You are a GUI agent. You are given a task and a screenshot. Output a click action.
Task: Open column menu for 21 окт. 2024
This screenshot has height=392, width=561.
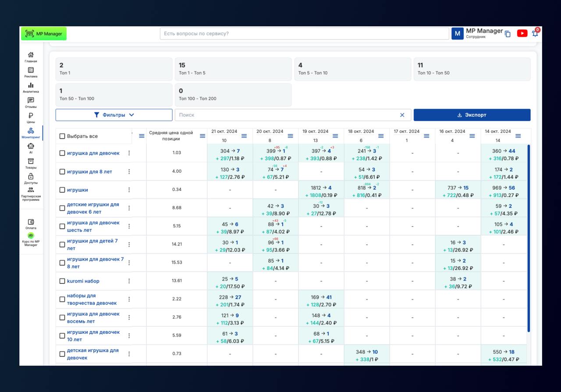tap(244, 136)
